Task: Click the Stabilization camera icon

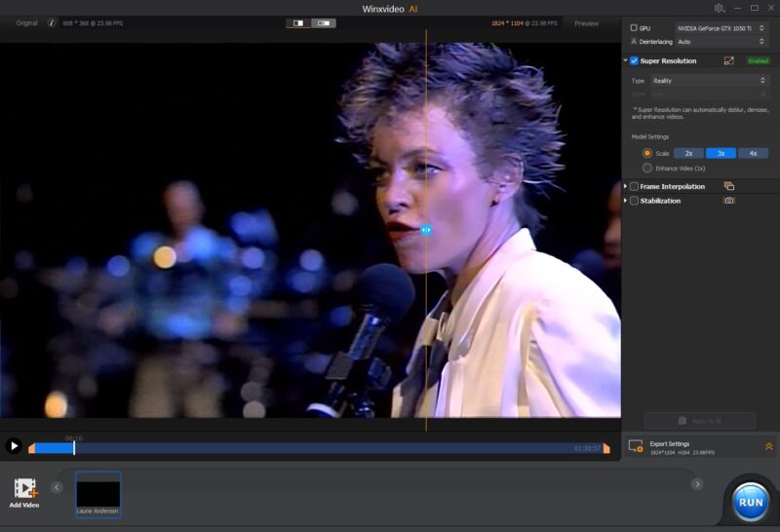Action: click(728, 201)
